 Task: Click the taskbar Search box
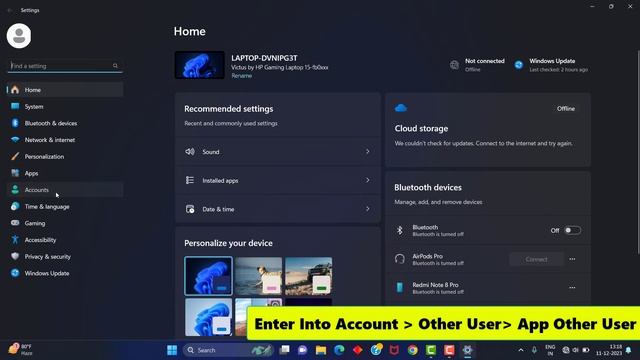[228, 350]
